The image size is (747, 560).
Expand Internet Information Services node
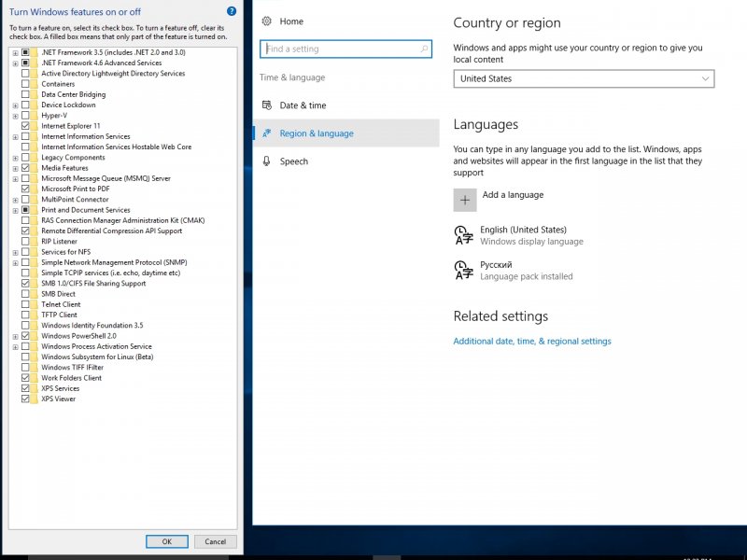click(x=15, y=136)
